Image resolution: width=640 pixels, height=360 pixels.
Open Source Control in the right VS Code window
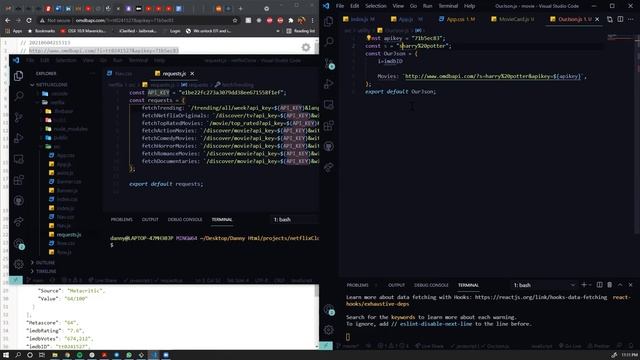coord(329,63)
